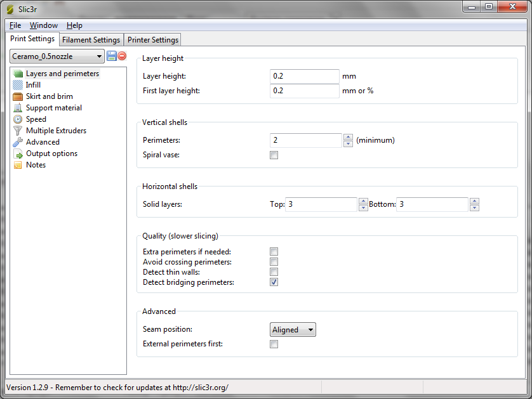
Task: Open the Window menu
Action: click(x=44, y=25)
